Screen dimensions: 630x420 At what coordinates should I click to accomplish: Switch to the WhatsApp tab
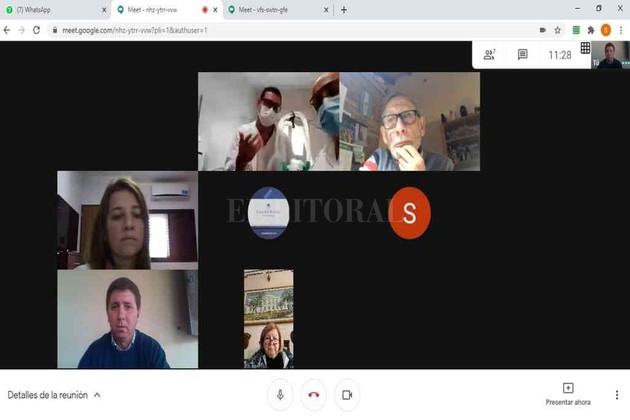(x=55, y=10)
